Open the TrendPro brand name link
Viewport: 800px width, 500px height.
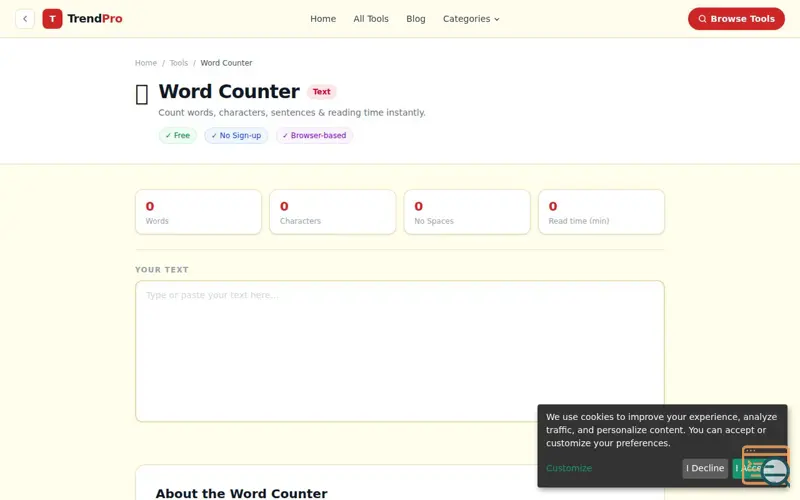point(95,19)
